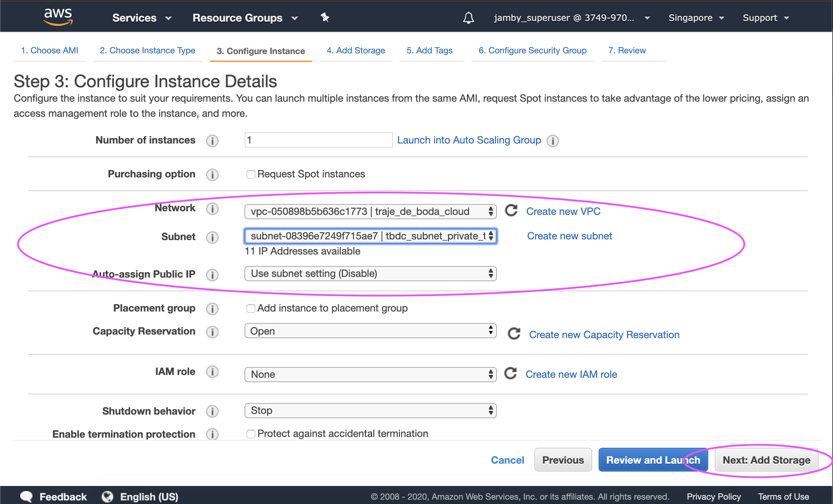Refresh the IAM role list
The height and width of the screenshot is (504, 833).
511,373
